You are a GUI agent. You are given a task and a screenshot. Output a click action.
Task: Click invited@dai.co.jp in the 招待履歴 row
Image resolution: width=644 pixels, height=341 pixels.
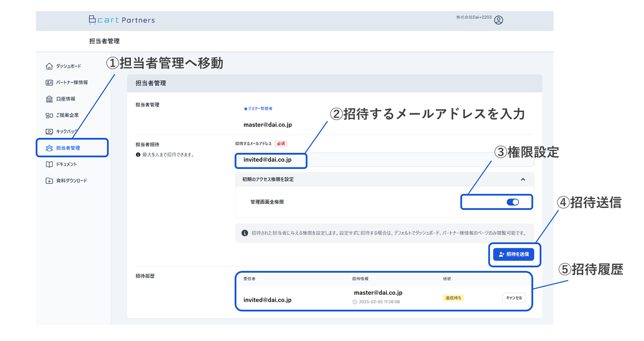pyautogui.click(x=267, y=300)
